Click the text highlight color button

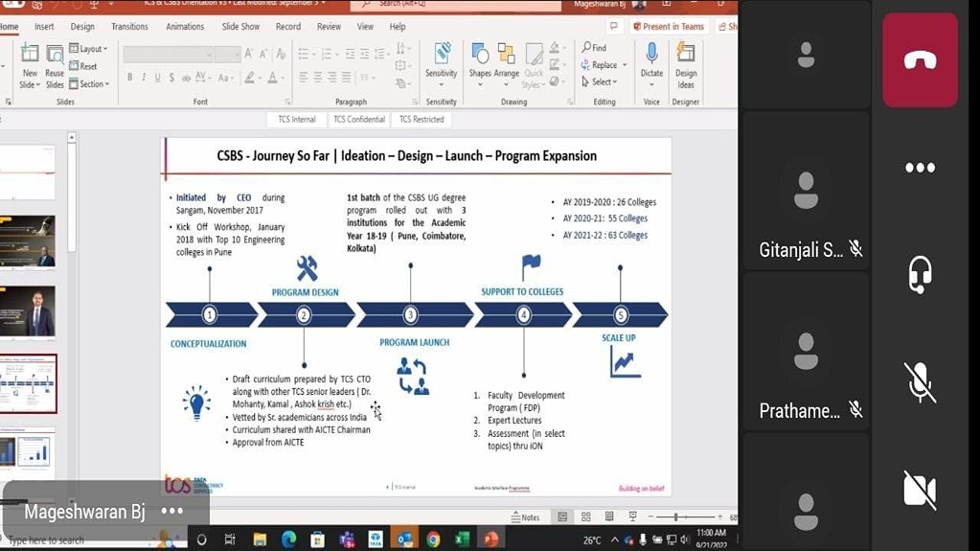point(250,78)
